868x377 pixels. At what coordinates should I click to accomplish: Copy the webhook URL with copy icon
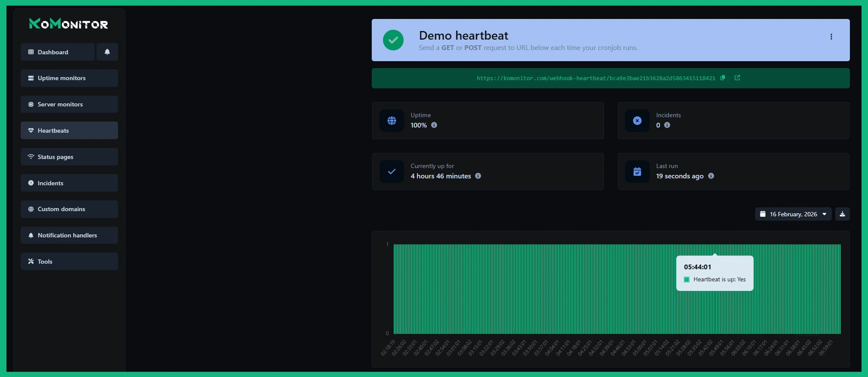coord(723,78)
